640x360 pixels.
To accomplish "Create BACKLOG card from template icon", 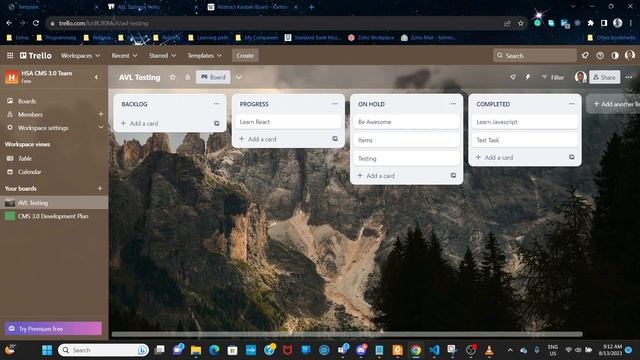I will coord(217,123).
